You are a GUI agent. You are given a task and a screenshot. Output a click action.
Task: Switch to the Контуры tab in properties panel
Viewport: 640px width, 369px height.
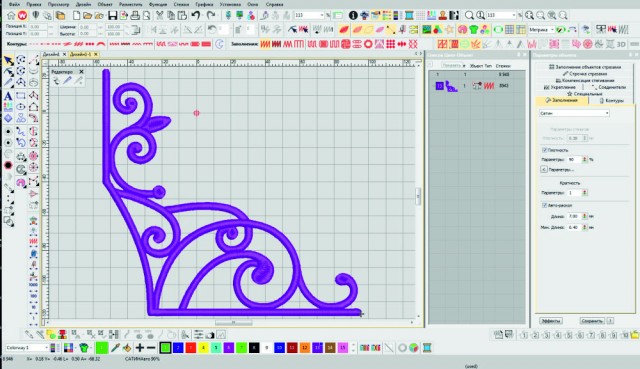(x=611, y=100)
